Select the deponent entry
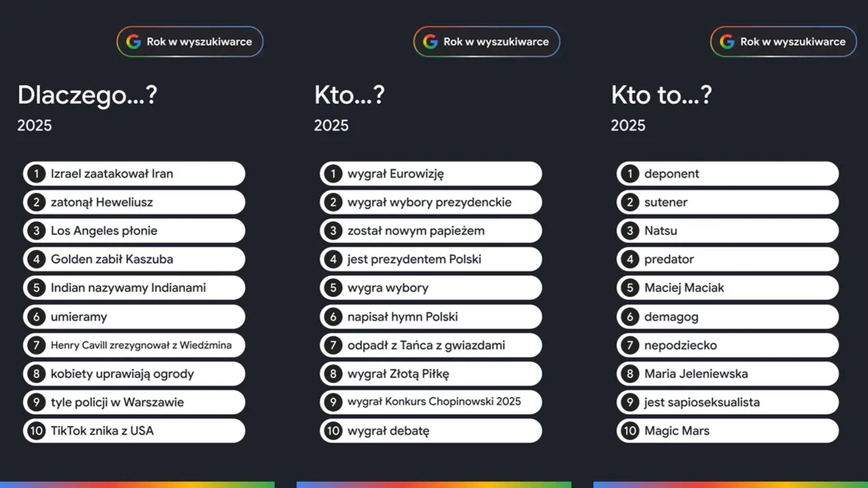The width and height of the screenshot is (868, 488). tap(728, 174)
